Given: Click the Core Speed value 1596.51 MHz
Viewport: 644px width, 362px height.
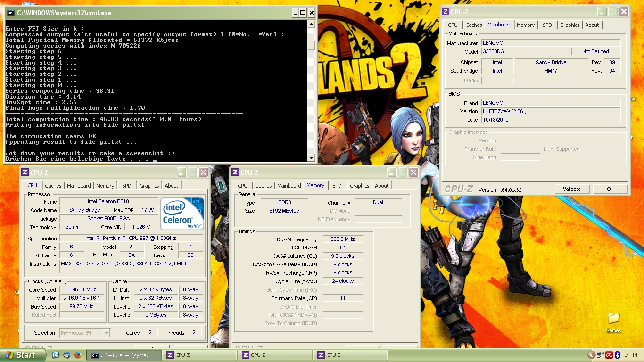Looking at the screenshot, I should tap(82, 290).
